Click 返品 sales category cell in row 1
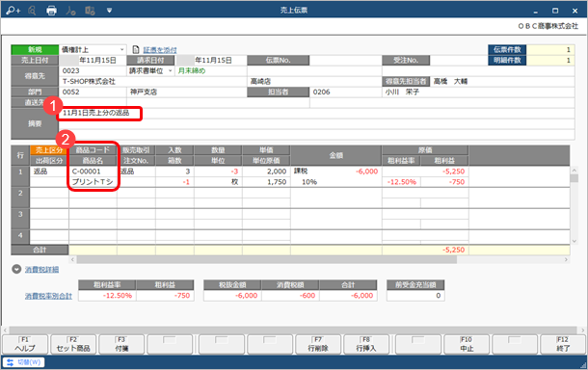Image resolution: width=588 pixels, height=370 pixels. coord(49,172)
